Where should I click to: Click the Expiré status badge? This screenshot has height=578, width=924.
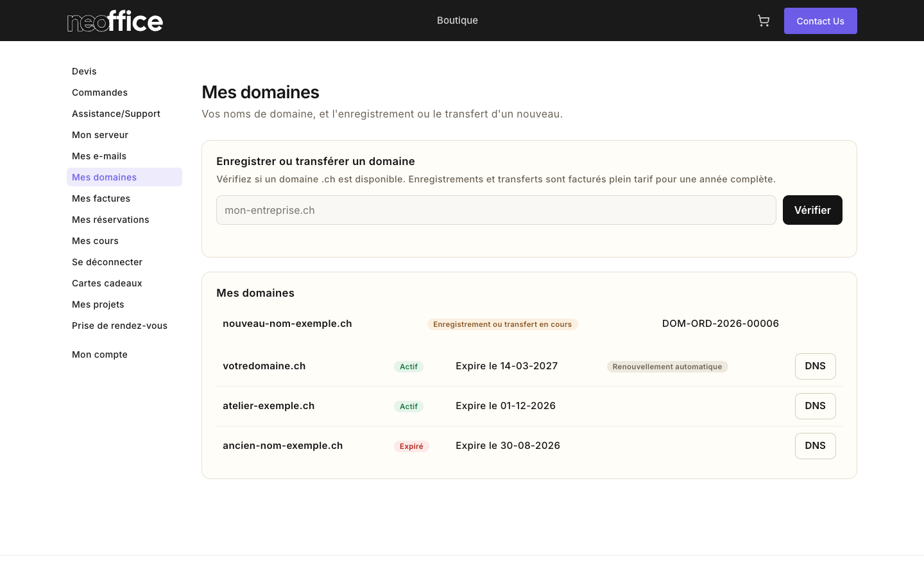[411, 446]
